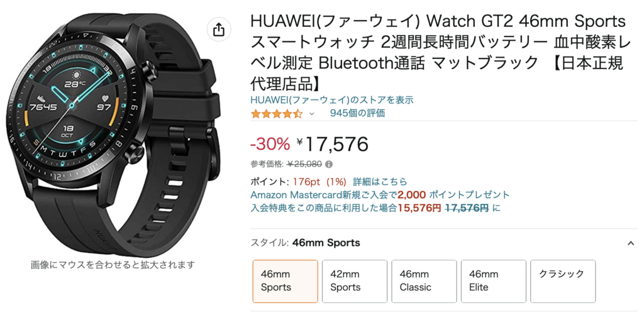Open the rating breakdown dropdown arrow

point(312,114)
